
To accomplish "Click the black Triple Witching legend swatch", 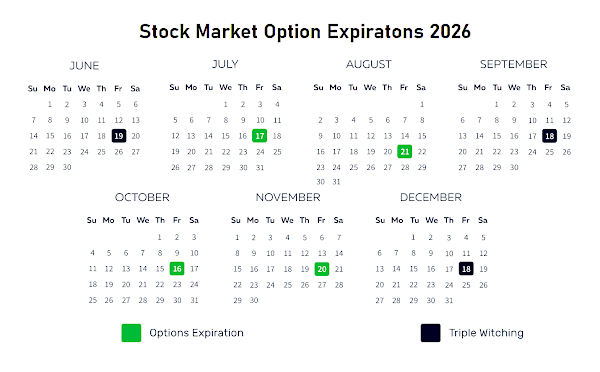I will [430, 333].
